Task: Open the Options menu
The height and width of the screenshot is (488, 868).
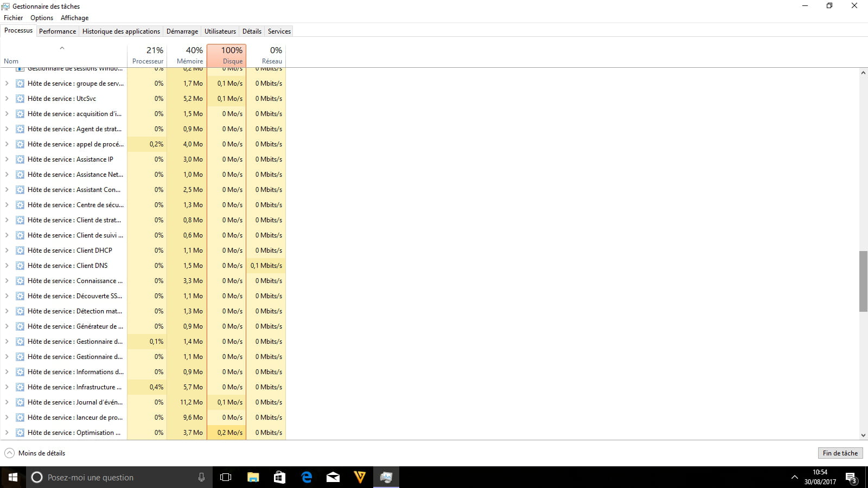Action: 42,18
